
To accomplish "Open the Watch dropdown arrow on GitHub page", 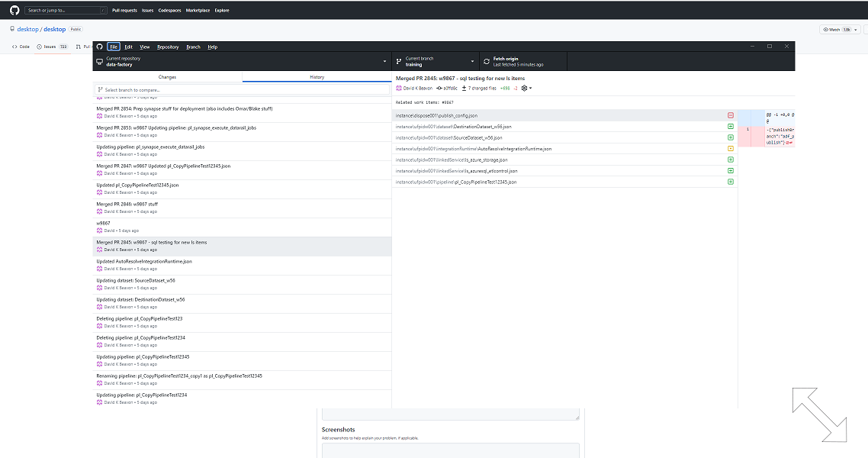I will pyautogui.click(x=855, y=29).
